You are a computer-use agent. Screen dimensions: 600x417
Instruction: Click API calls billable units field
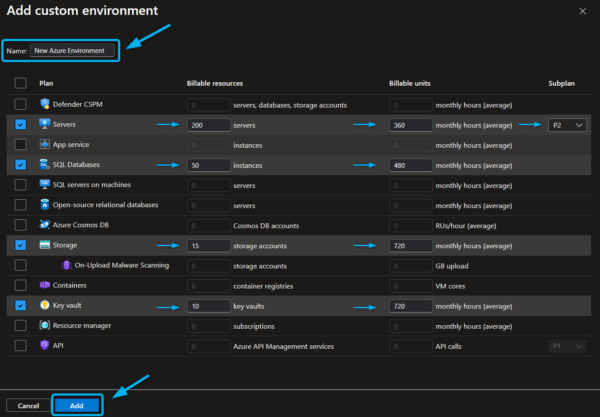click(x=411, y=346)
